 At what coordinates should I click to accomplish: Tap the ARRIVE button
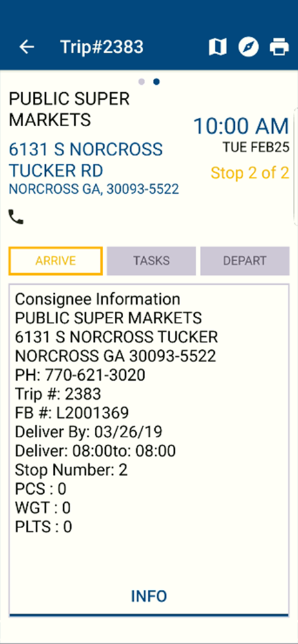tap(55, 261)
